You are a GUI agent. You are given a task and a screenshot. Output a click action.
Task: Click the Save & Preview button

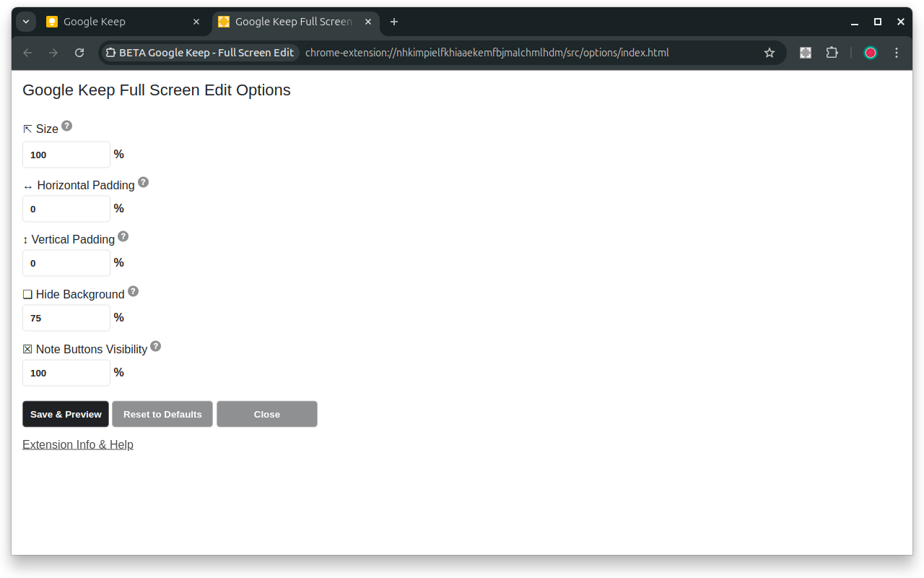(65, 414)
